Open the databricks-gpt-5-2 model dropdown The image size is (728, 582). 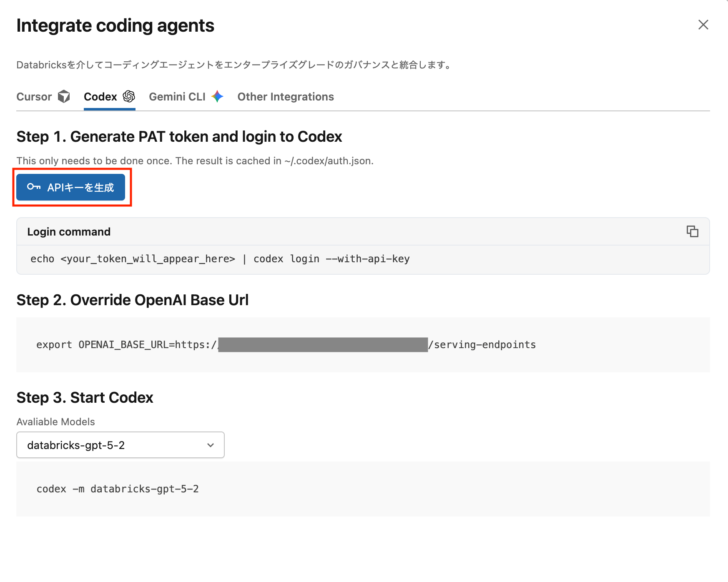coord(120,445)
